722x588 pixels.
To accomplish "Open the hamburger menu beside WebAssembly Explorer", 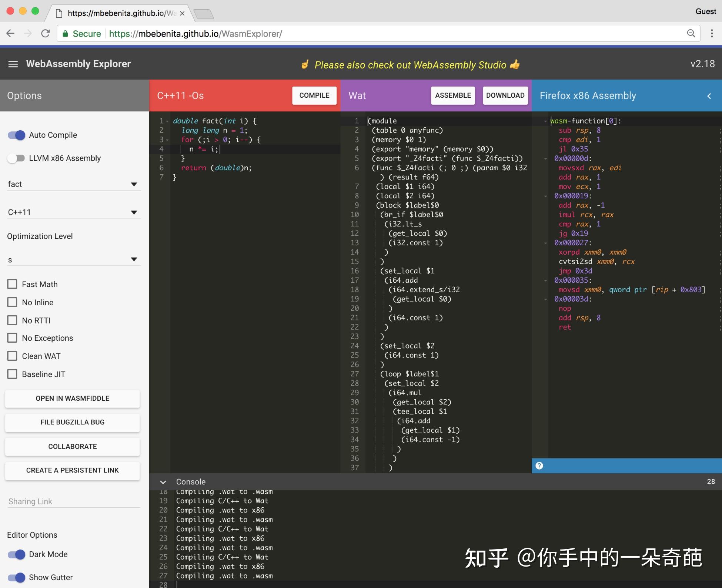I will click(x=13, y=64).
